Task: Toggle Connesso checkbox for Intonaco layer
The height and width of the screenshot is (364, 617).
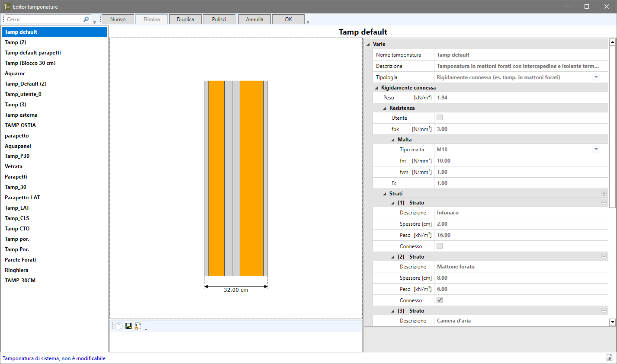Action: [440, 246]
